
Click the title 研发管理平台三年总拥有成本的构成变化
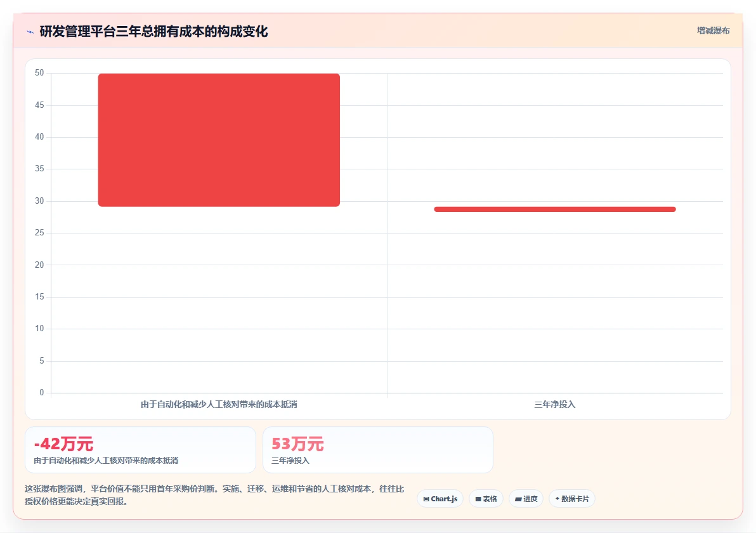[153, 31]
